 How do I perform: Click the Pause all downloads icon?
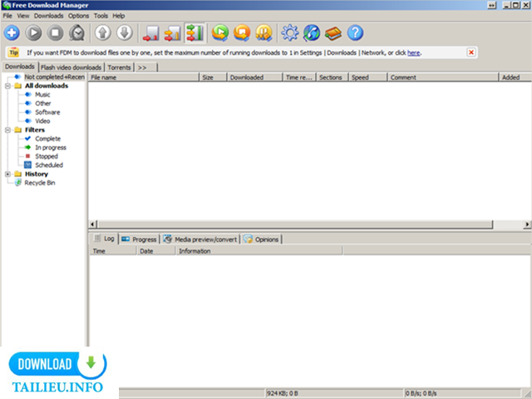264,33
